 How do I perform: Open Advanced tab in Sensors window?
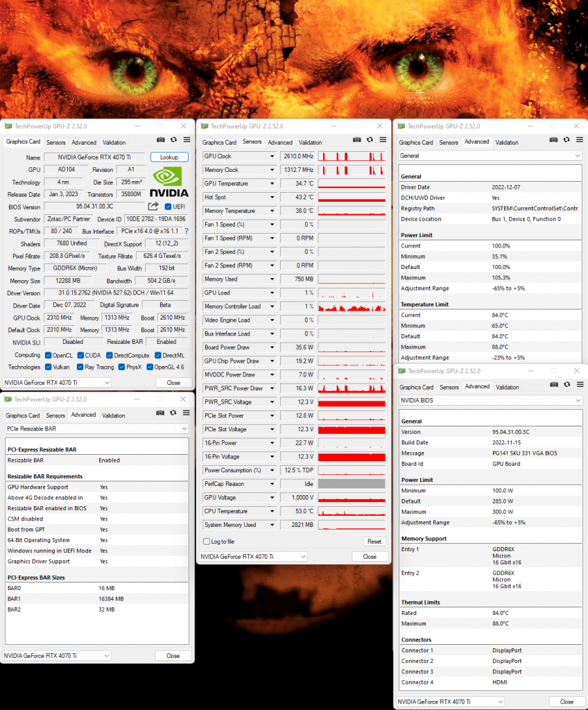(280, 142)
